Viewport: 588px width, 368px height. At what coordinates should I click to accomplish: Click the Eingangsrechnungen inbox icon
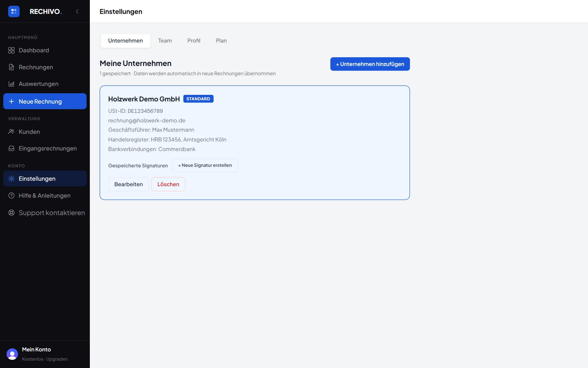tap(11, 148)
